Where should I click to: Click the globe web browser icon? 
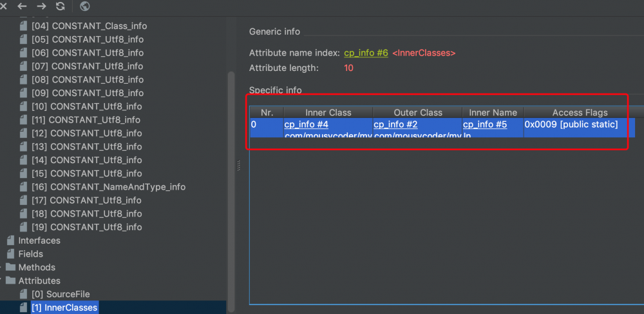point(85,6)
